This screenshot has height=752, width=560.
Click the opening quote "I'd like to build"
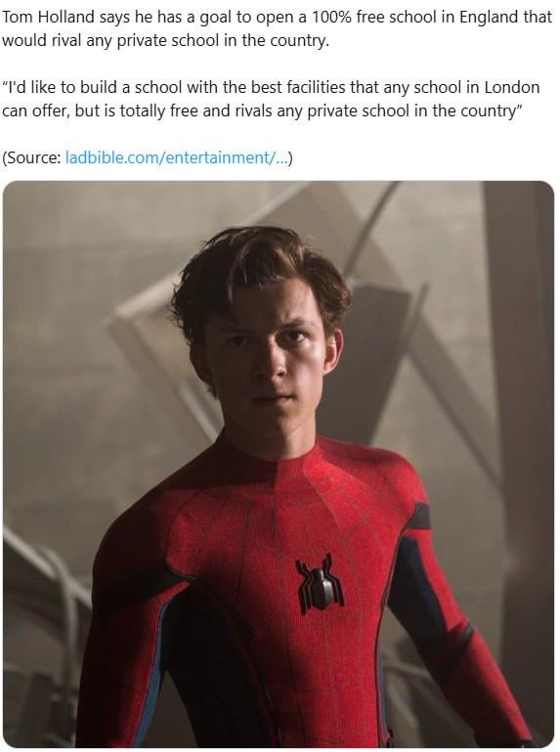65,87
